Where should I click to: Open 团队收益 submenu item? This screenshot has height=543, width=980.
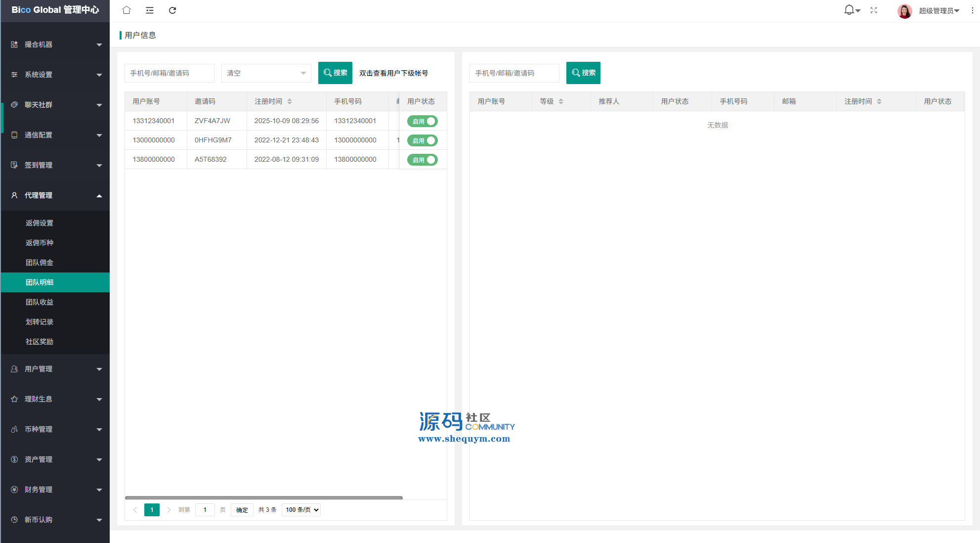click(x=40, y=302)
